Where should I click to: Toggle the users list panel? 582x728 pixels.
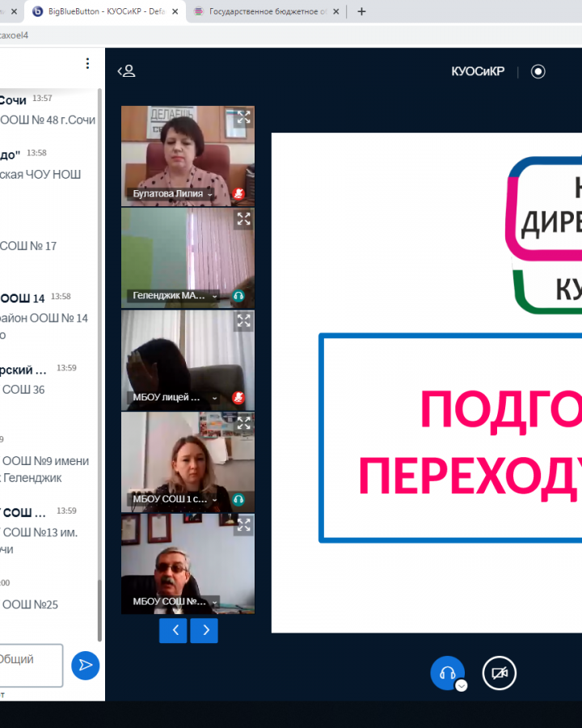pos(126,71)
